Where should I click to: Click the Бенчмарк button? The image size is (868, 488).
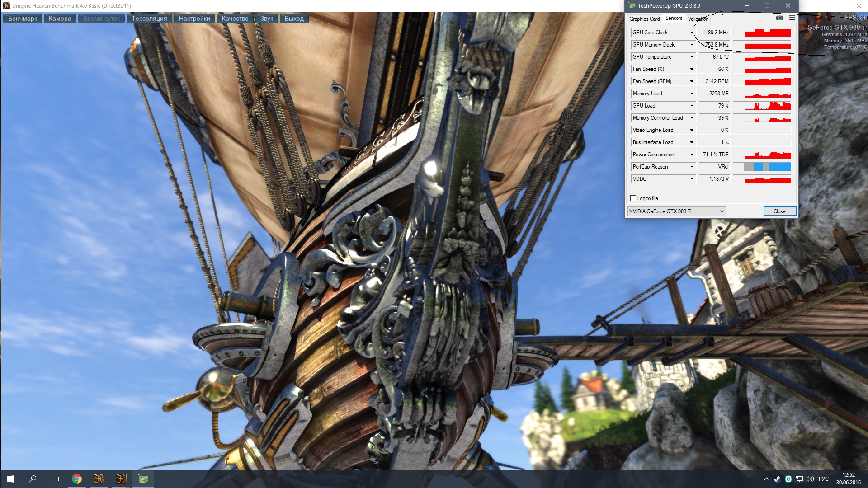(x=23, y=19)
